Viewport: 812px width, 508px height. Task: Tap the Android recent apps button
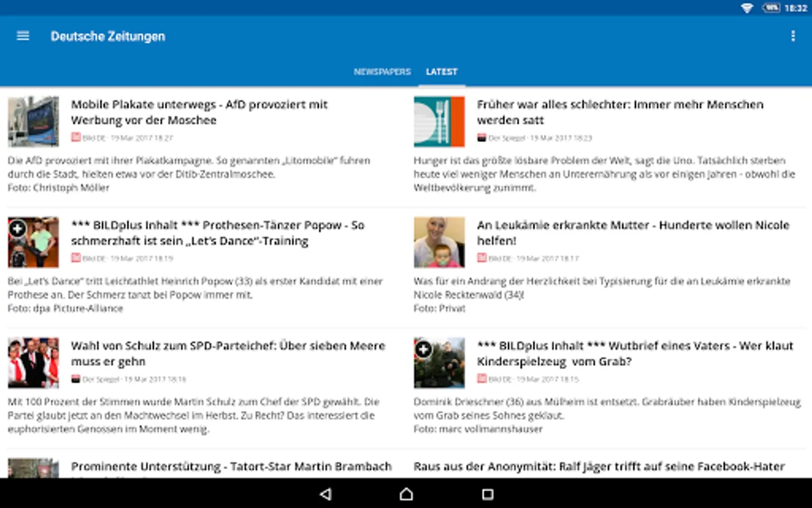(x=487, y=494)
